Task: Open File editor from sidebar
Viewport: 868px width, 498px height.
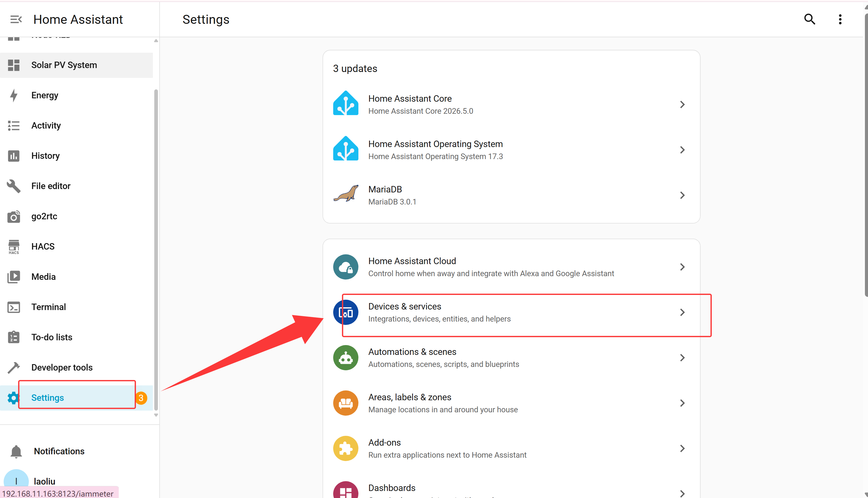Action: click(76, 186)
